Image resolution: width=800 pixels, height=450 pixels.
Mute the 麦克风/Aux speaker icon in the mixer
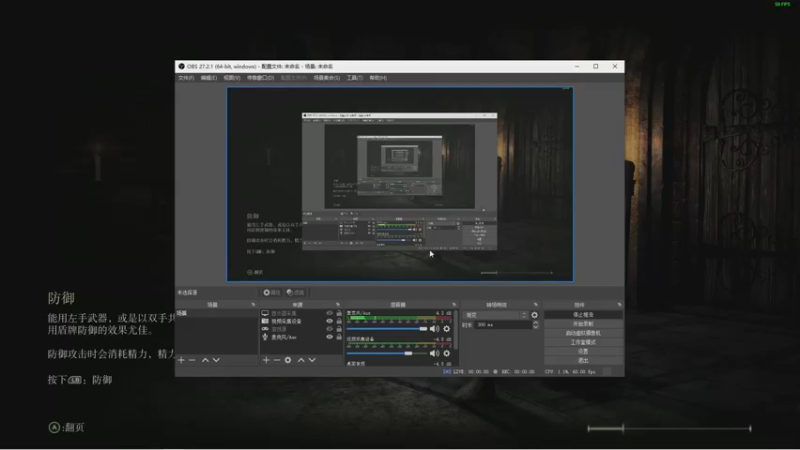click(x=434, y=328)
